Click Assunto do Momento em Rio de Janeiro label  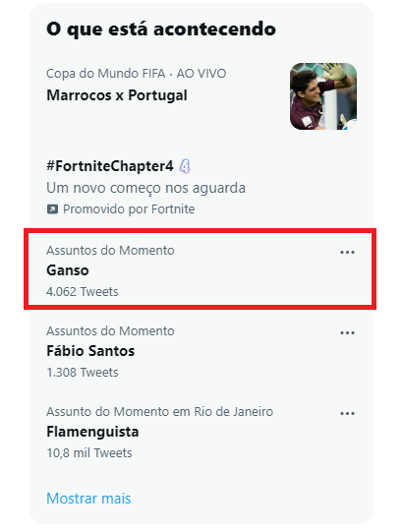click(160, 412)
